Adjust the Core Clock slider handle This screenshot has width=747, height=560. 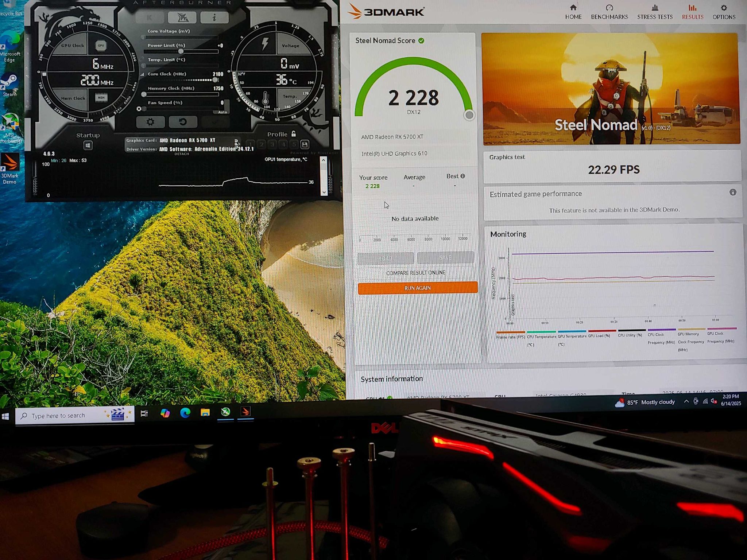[x=215, y=79]
